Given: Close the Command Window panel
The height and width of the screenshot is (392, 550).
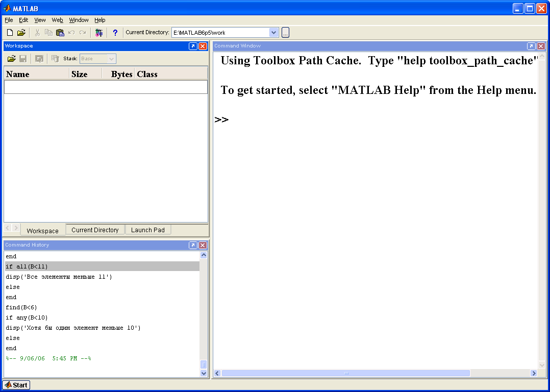Looking at the screenshot, I should pyautogui.click(x=541, y=46).
